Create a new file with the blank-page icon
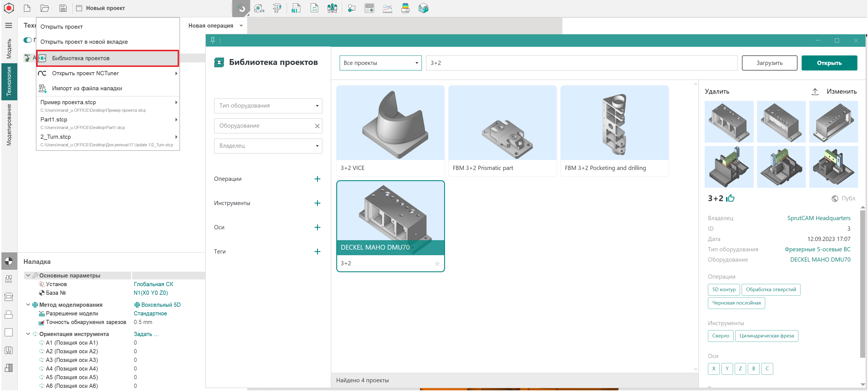This screenshot has width=868, height=392. tap(27, 8)
